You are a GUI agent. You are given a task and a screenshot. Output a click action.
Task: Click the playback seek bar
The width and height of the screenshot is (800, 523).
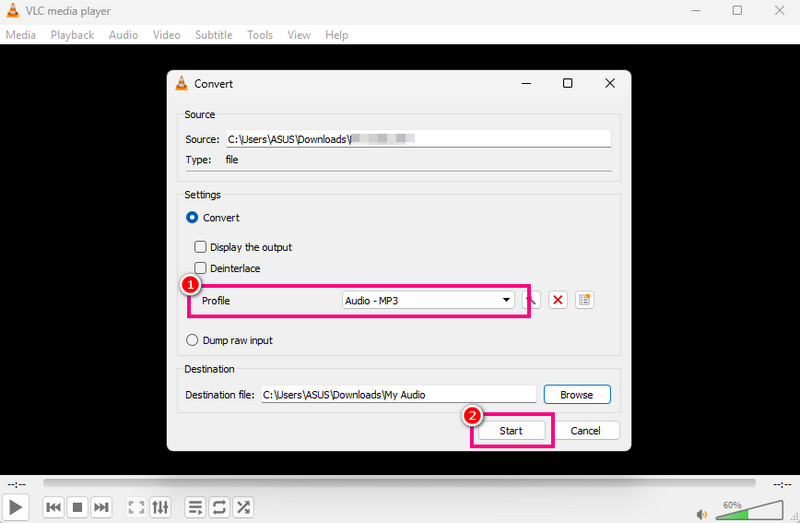pos(399,483)
